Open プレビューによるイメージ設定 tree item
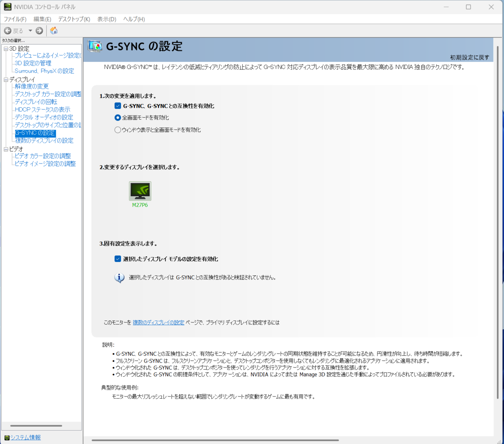Screen dimensions: 504x444 point(48,55)
